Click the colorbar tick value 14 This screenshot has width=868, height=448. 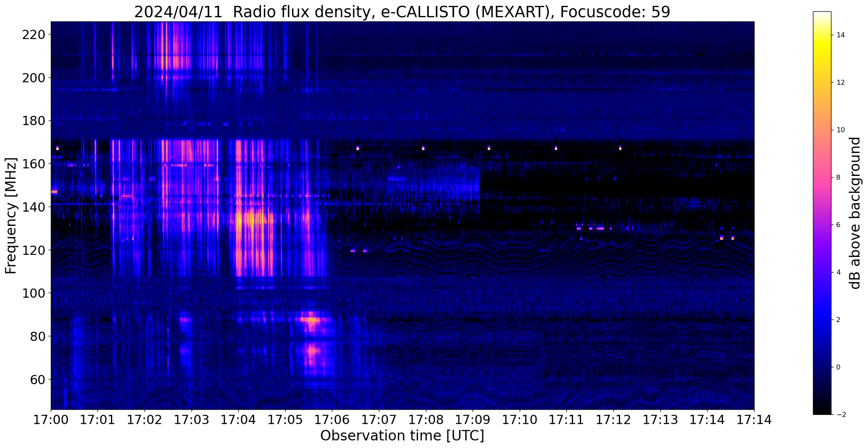point(841,35)
